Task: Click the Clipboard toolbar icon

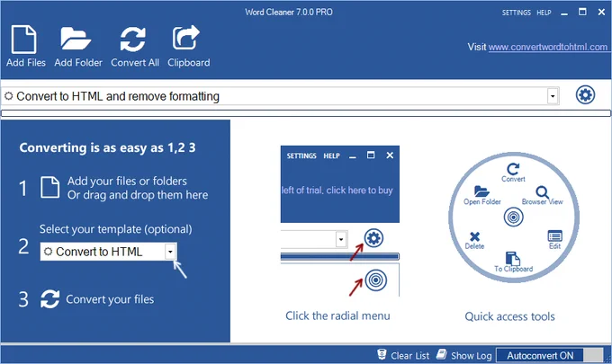Action: click(186, 38)
